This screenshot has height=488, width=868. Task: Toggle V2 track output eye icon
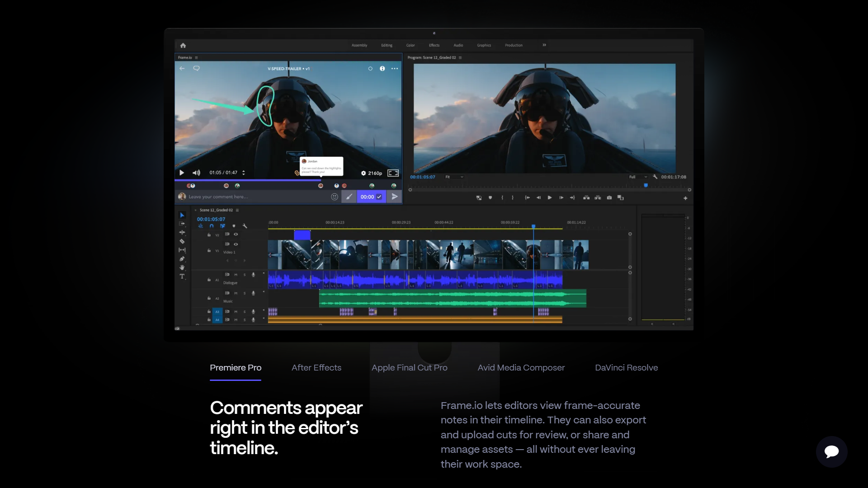(x=236, y=234)
